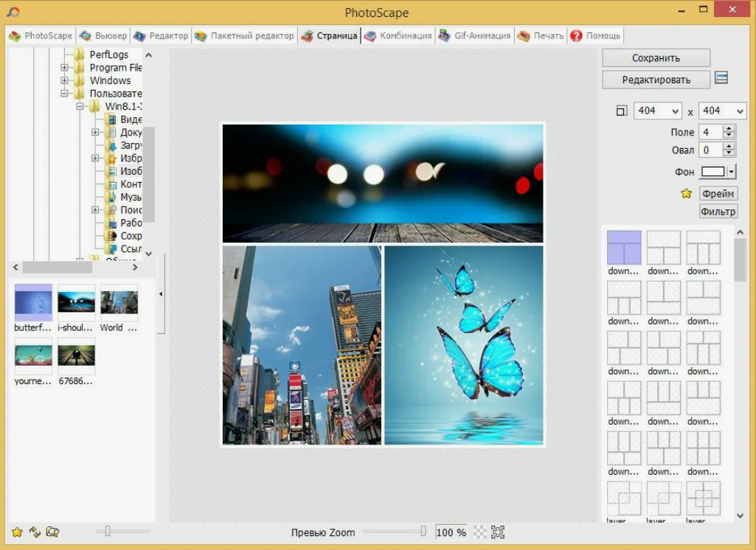This screenshot has width=756, height=550.
Task: Click the refresh arrows icon at bottom left
Action: coord(35,532)
